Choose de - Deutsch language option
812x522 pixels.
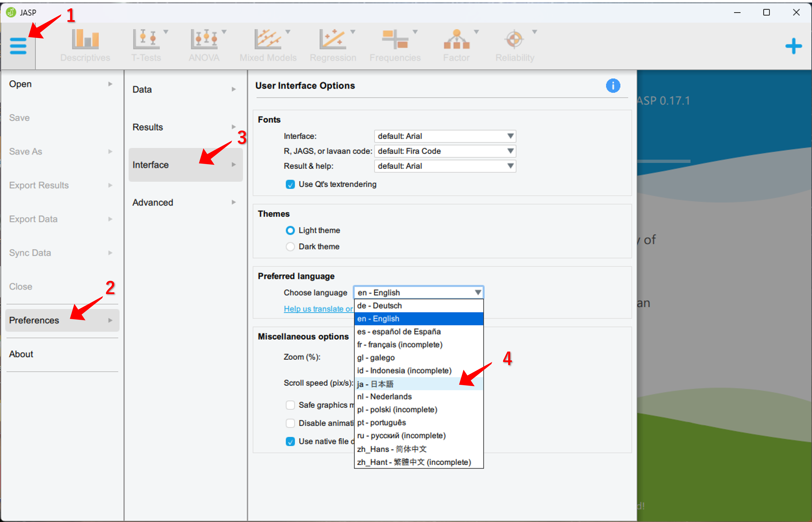click(419, 306)
